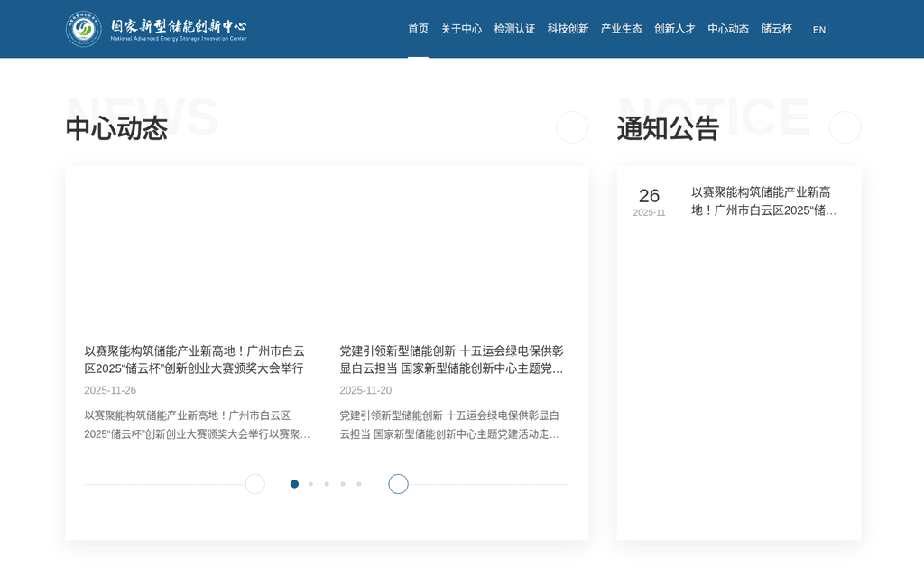
Task: Select the fifth carousel pagination dot
Action: click(359, 484)
